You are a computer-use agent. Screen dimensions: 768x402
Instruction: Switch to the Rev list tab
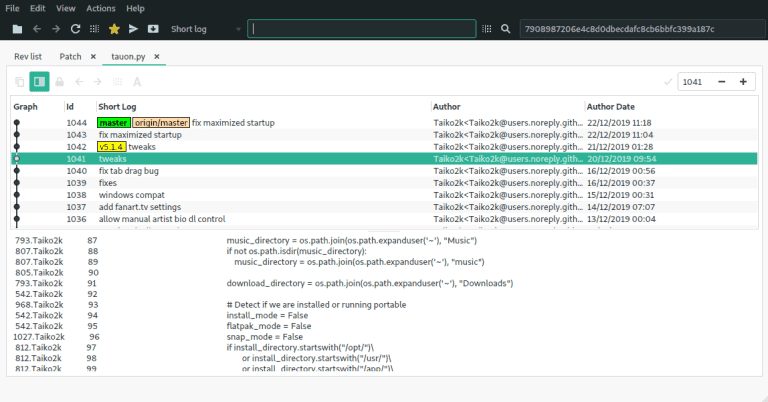pyautogui.click(x=28, y=57)
